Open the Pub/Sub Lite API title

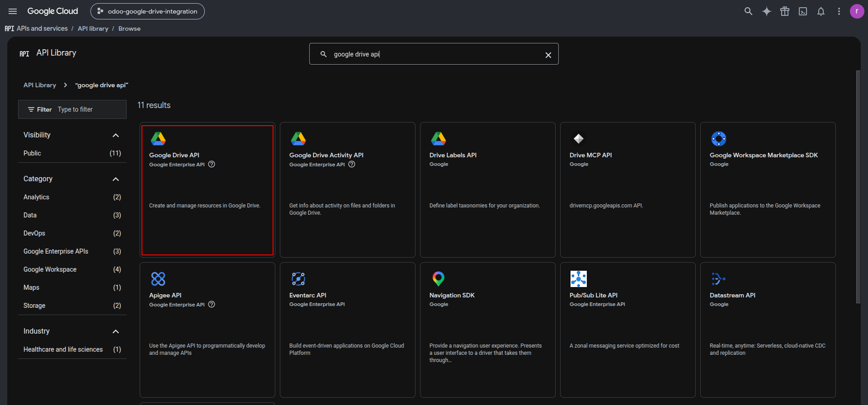[594, 295]
